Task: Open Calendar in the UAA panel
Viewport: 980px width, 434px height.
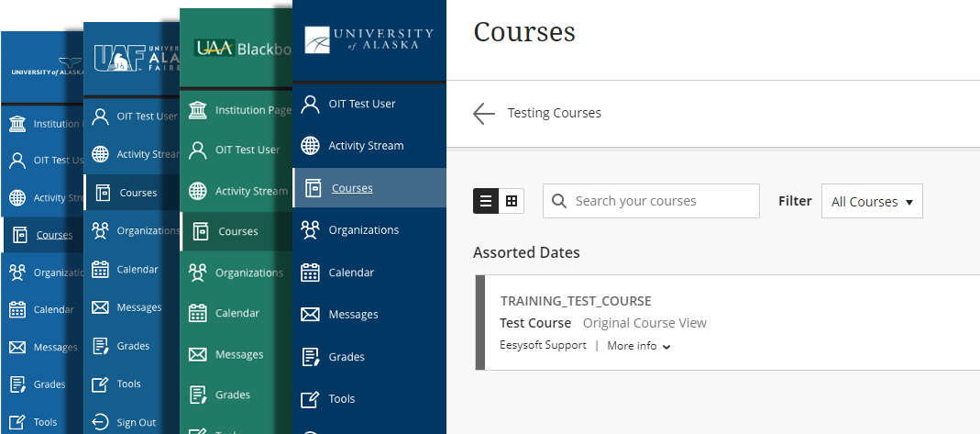Action: click(237, 313)
